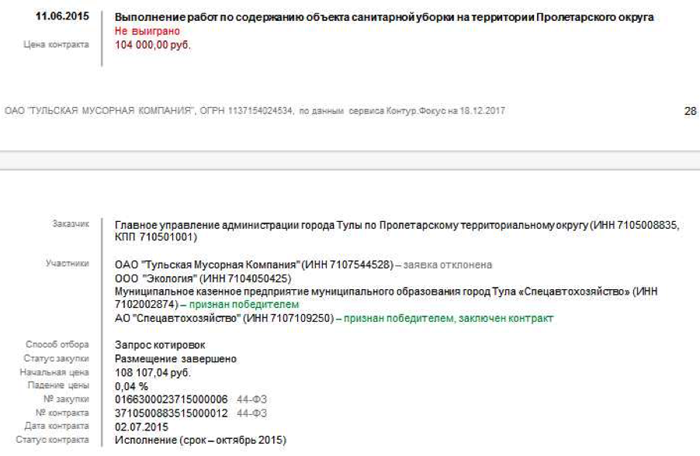
Task: Click the tender title about санитарной уборки
Action: pyautogui.click(x=385, y=19)
